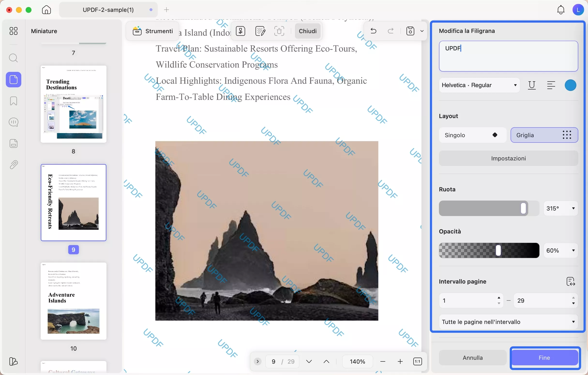This screenshot has height=375, width=588.
Task: Click the blue watermark color swatch
Action: pos(570,85)
